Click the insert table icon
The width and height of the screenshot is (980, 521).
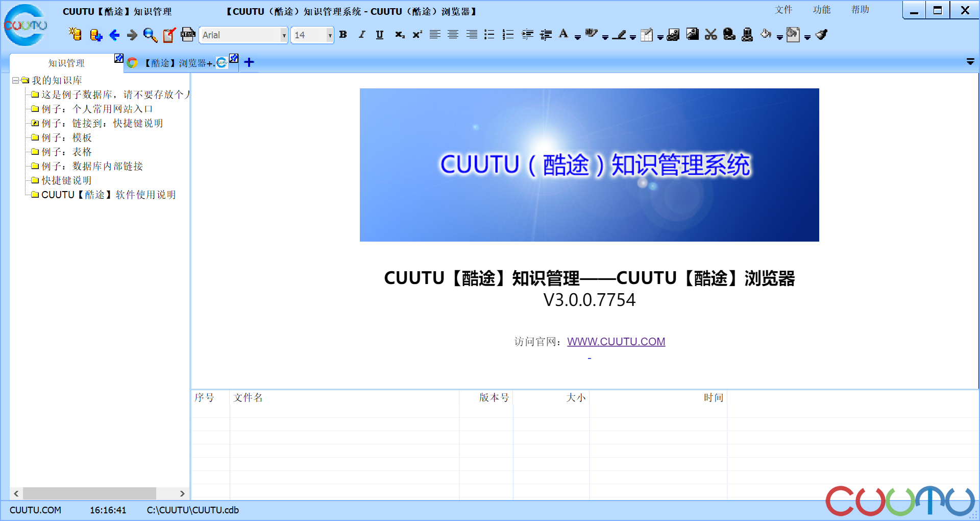[x=647, y=34]
